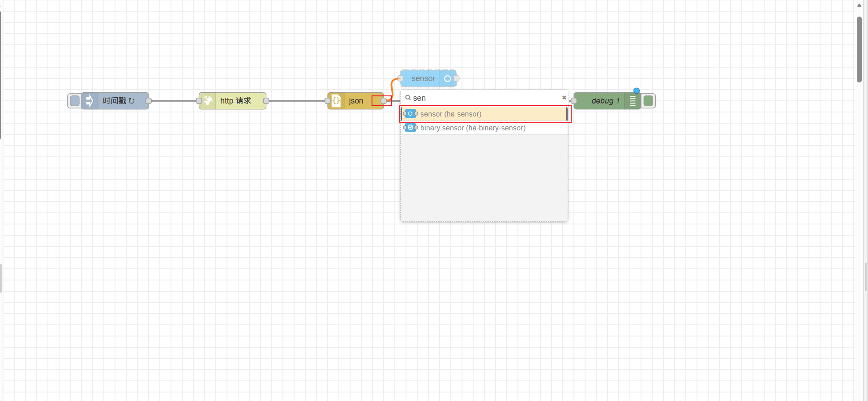Click the scroll up arrow on canvas scrollbar
868x401 pixels.
point(859,5)
